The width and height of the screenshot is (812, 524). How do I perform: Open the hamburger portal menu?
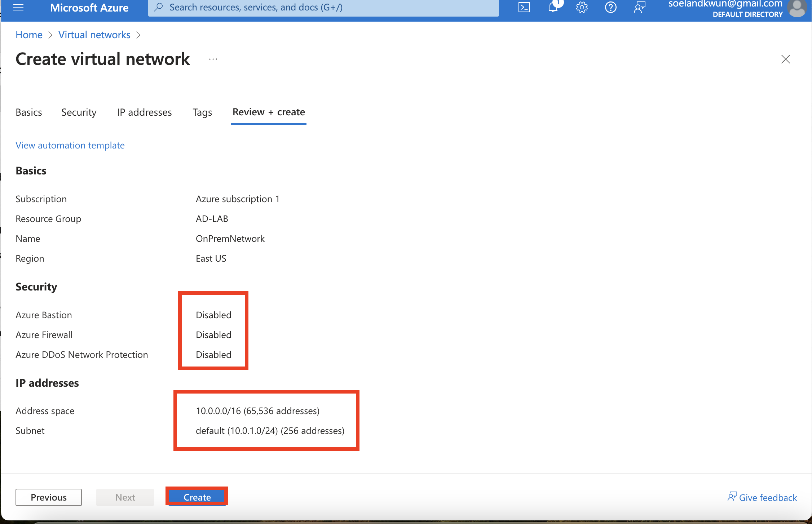pyautogui.click(x=18, y=7)
